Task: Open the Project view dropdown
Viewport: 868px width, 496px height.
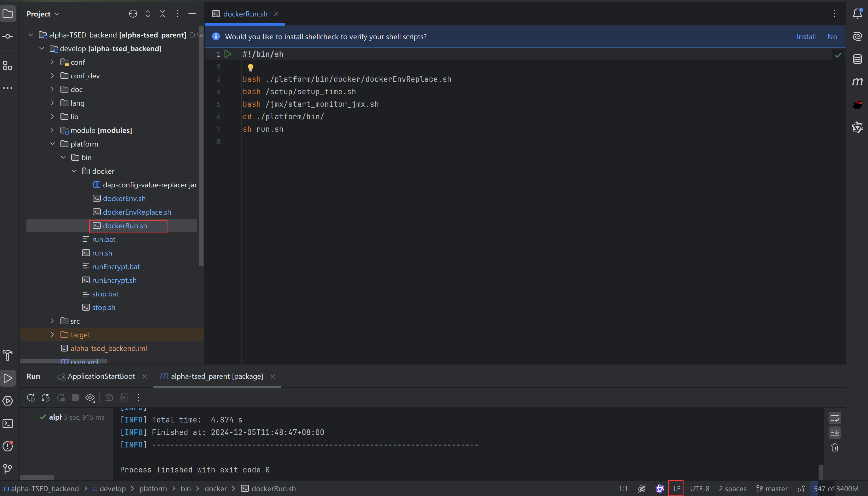Action: coord(43,14)
